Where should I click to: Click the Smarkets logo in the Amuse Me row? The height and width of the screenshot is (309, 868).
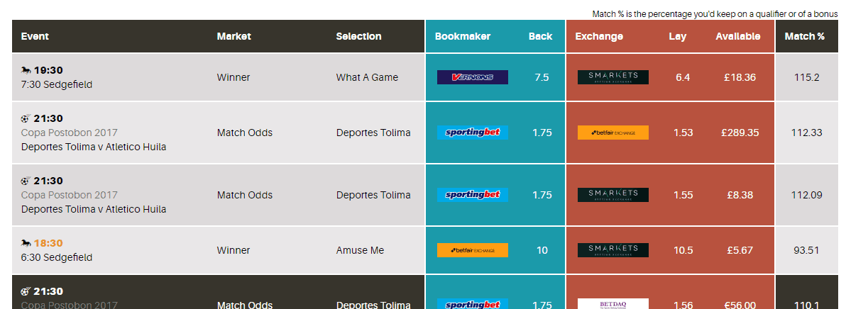612,250
